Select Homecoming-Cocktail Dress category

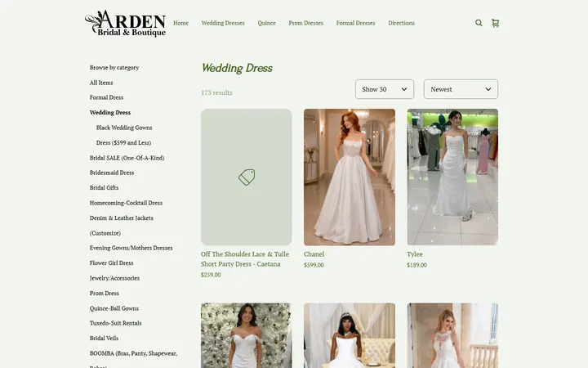[126, 203]
